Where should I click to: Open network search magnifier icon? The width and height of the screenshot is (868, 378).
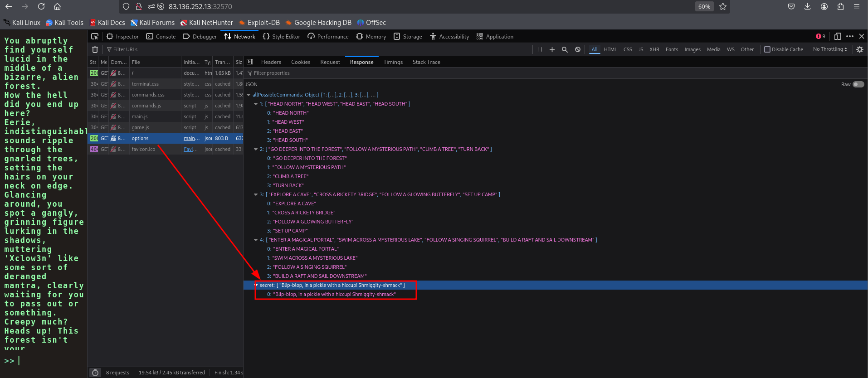point(565,49)
